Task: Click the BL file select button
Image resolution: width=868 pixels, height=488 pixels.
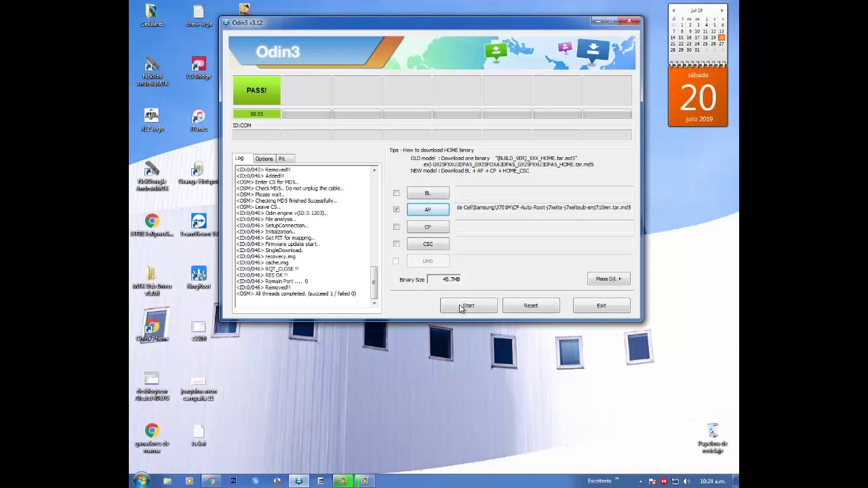Action: point(428,193)
